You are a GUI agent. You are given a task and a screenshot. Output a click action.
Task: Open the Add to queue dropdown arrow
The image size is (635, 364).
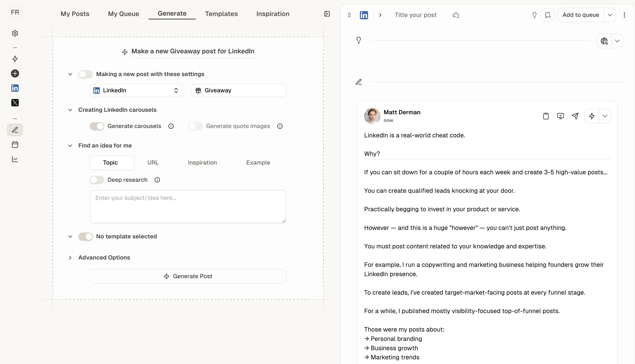pyautogui.click(x=610, y=15)
